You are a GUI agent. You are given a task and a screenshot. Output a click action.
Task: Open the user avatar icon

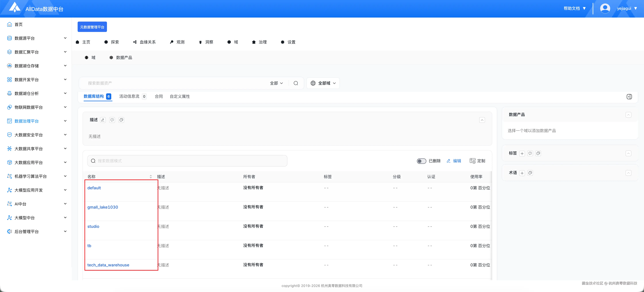click(605, 8)
